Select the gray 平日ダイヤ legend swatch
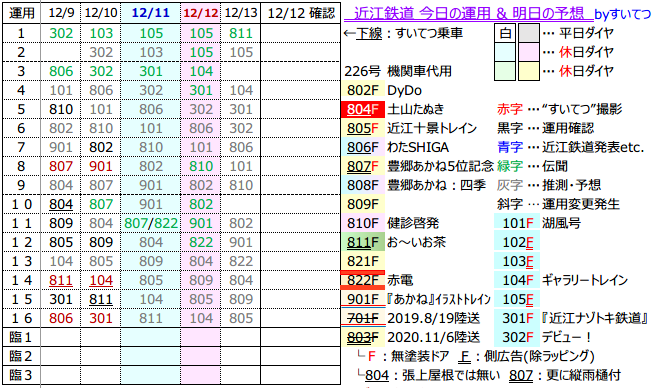The width and height of the screenshot is (656, 388). tap(528, 33)
